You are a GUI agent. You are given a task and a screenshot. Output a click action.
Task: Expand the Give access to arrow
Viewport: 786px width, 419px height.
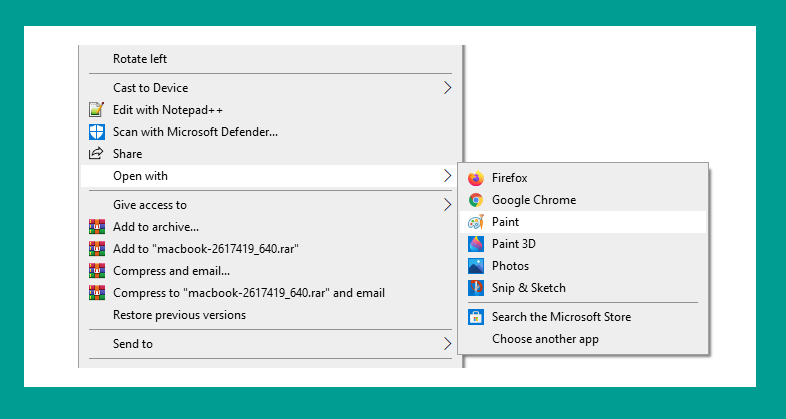[448, 204]
